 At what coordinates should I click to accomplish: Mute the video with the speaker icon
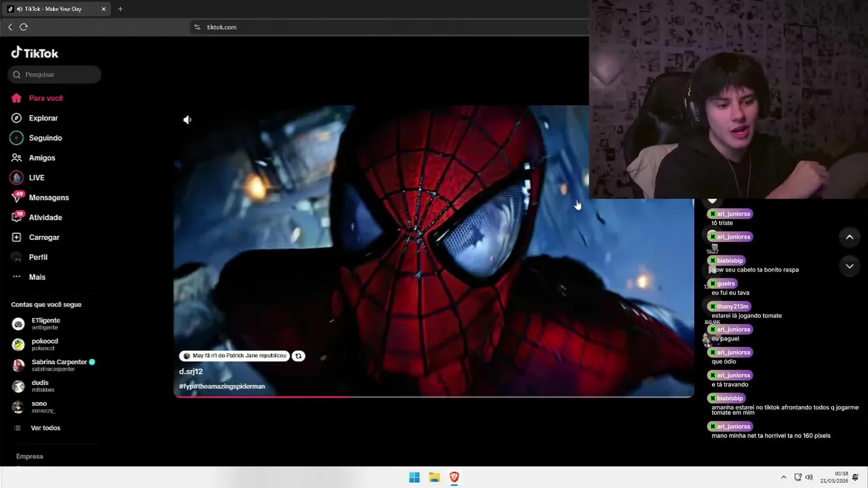click(x=187, y=120)
